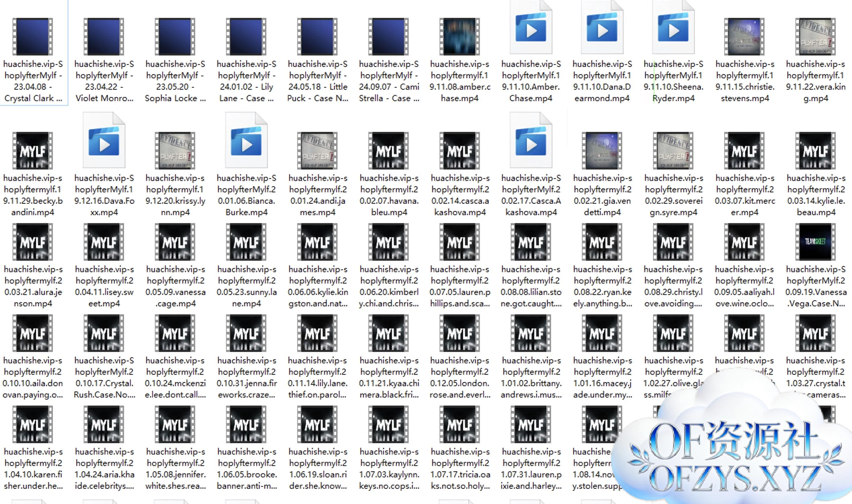
Task: Select the 20.09.19.Vanessa.Vega TeamSkeet thumbnail
Action: tap(815, 242)
